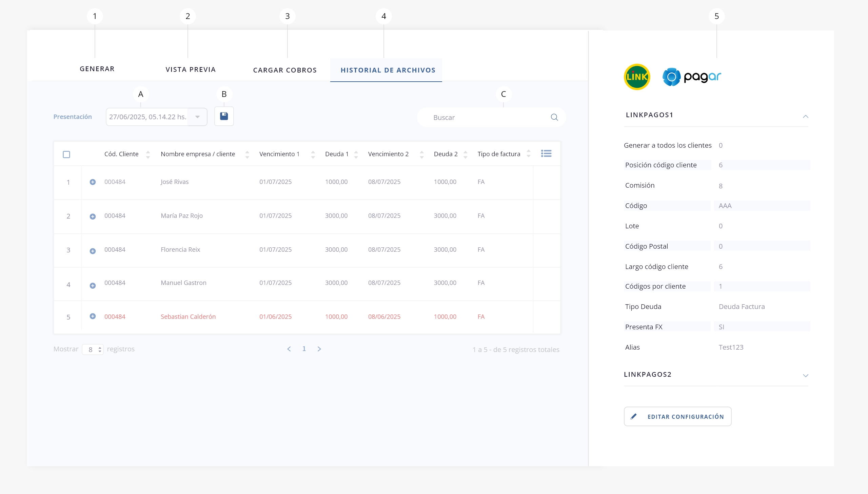Sort table by Deuda 1 arrows
The height and width of the screenshot is (494, 868).
click(356, 155)
